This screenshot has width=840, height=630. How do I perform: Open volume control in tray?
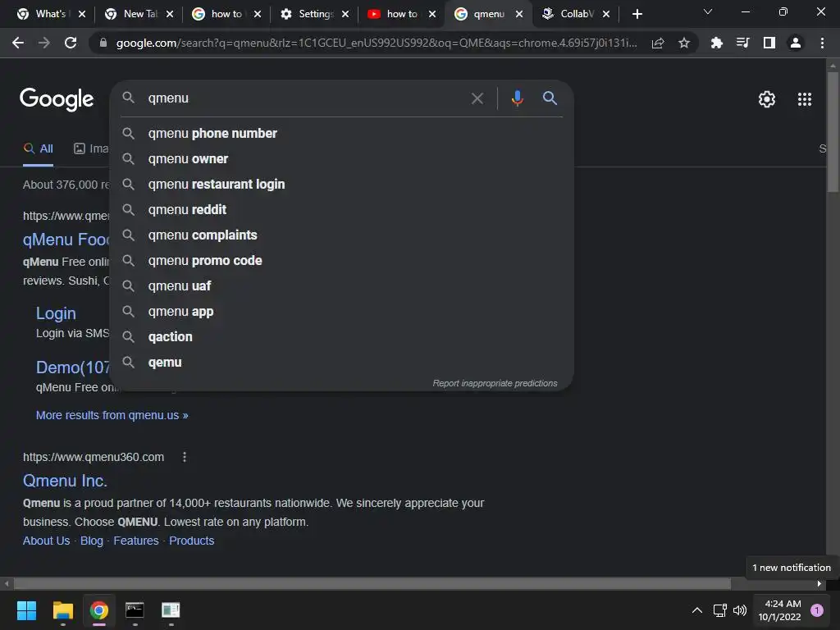[x=740, y=610]
